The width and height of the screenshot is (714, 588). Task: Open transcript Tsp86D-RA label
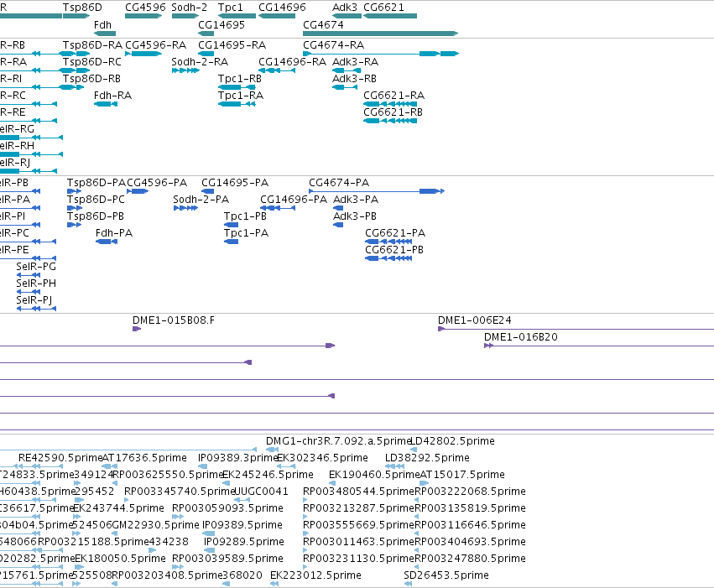(92, 45)
